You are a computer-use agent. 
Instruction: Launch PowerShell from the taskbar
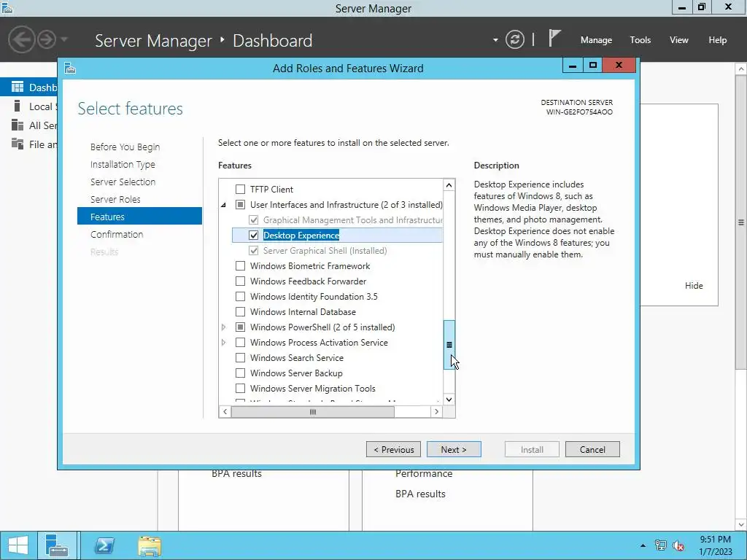pos(104,545)
